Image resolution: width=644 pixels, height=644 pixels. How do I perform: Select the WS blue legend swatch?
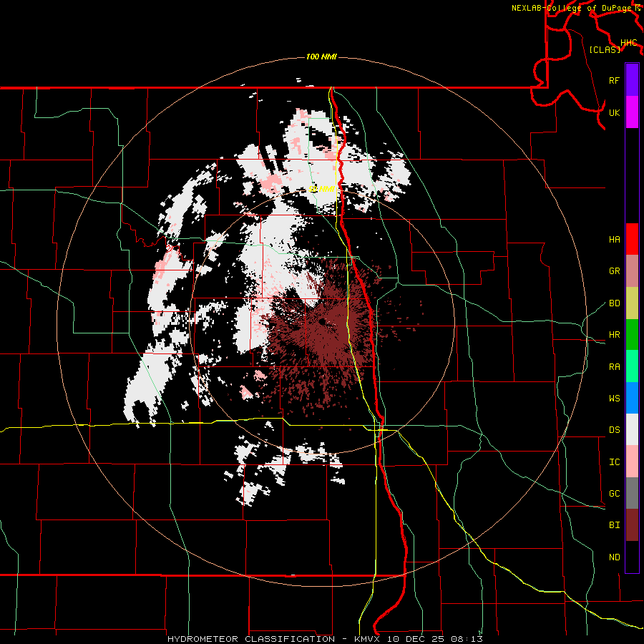[x=632, y=398]
